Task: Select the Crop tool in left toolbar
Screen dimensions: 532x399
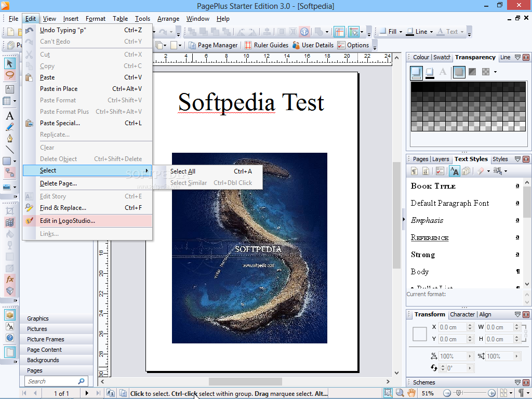Action: pos(9,211)
